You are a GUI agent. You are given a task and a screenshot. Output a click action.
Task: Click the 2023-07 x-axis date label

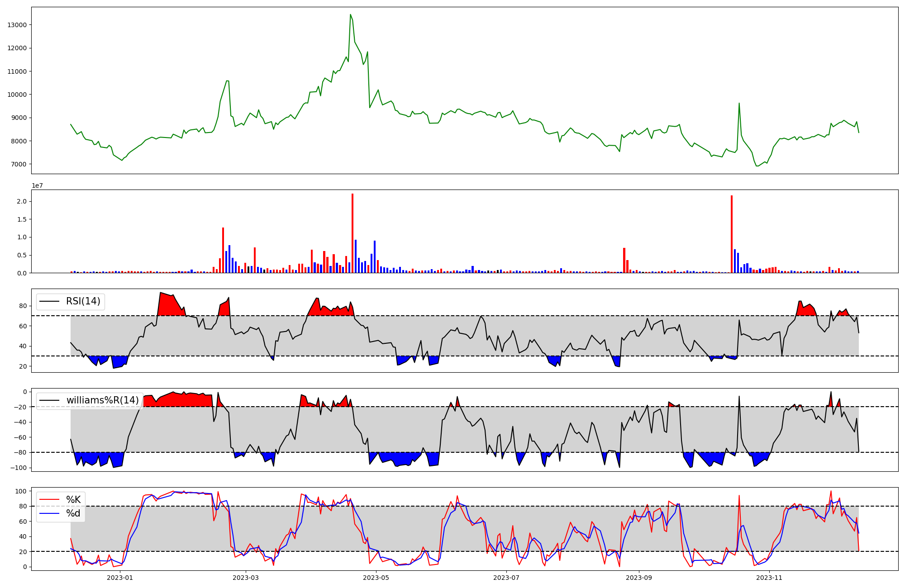tap(506, 578)
